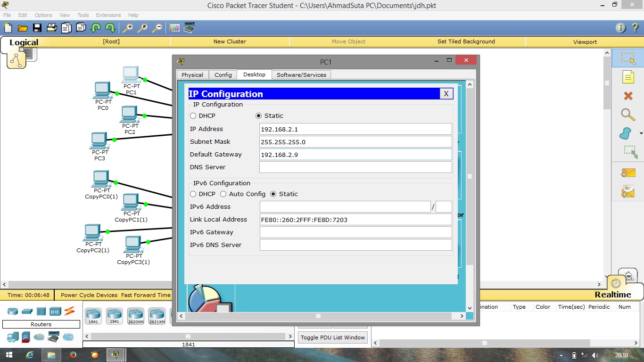Add a Simple PDU envelope
Image resolution: width=644 pixels, height=362 pixels.
628,173
